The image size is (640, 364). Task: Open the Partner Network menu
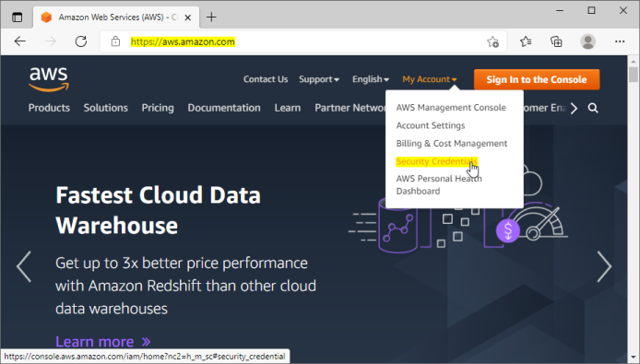[x=350, y=108]
